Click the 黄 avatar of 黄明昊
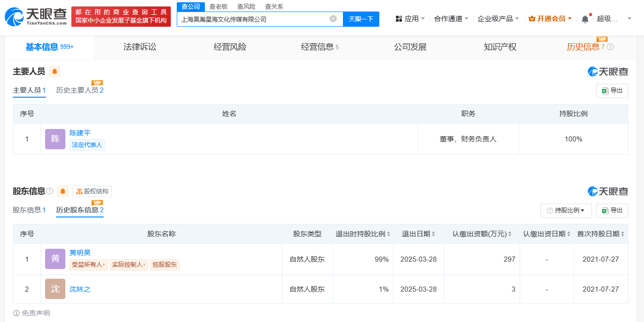 (x=55, y=259)
